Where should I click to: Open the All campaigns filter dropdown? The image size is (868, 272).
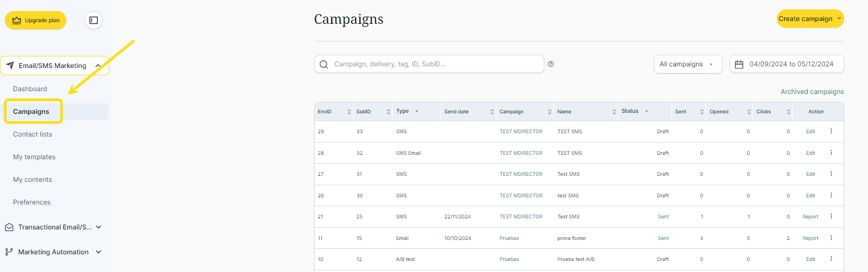click(687, 64)
